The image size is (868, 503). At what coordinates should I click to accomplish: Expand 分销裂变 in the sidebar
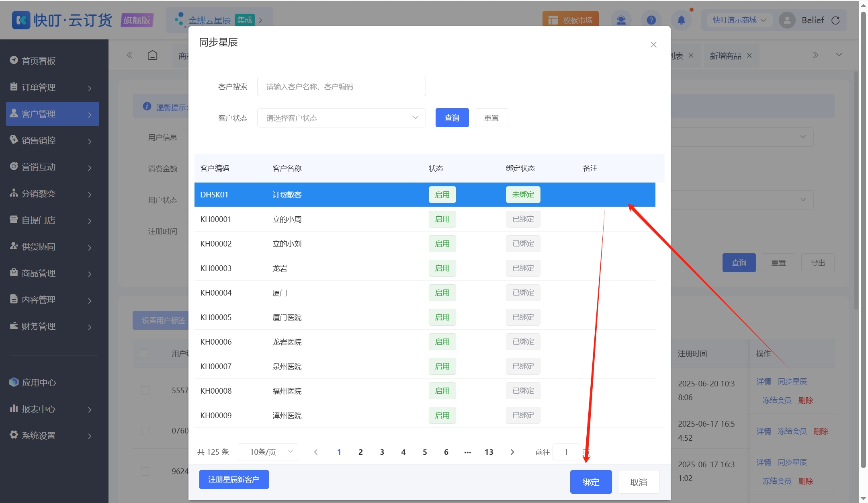point(52,193)
